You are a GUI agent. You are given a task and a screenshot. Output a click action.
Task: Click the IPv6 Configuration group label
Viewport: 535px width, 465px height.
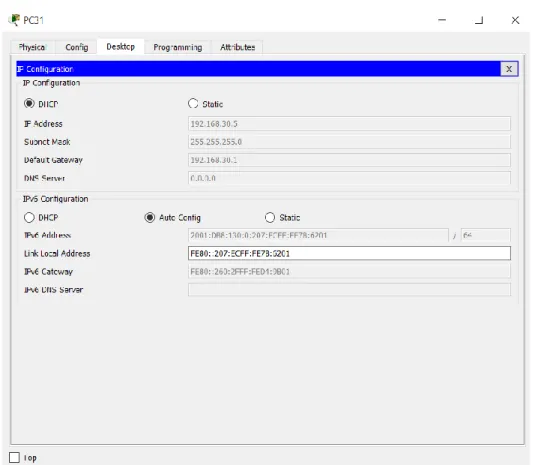point(56,199)
